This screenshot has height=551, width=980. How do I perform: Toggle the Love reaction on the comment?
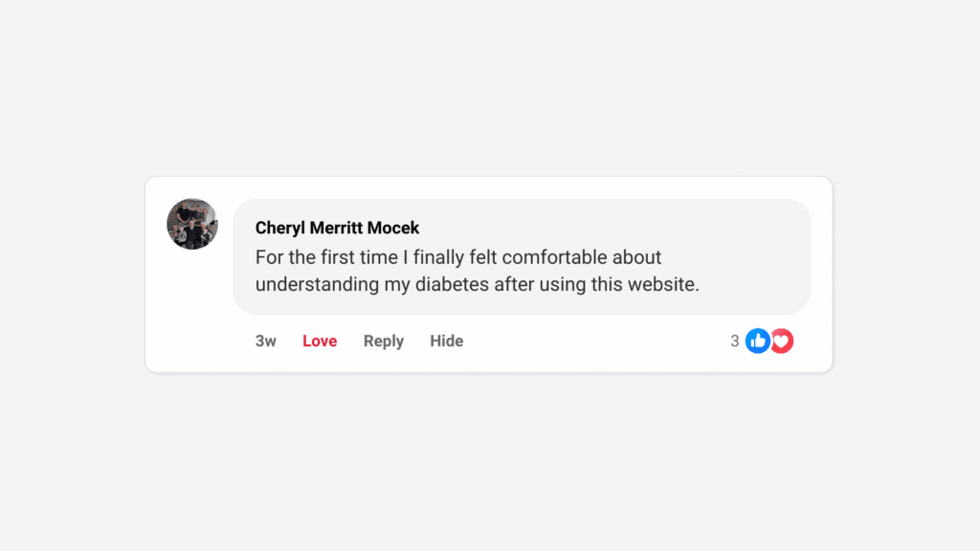[x=320, y=341]
